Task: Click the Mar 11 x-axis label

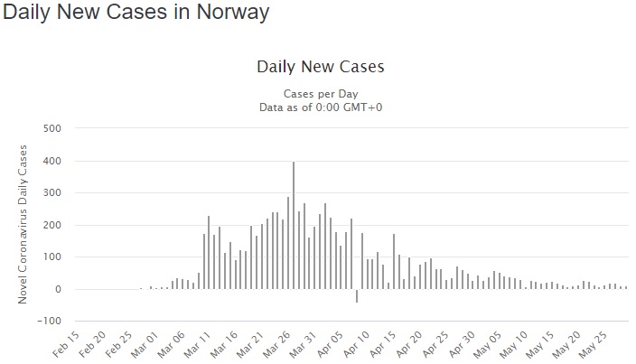Action: pyautogui.click(x=198, y=344)
